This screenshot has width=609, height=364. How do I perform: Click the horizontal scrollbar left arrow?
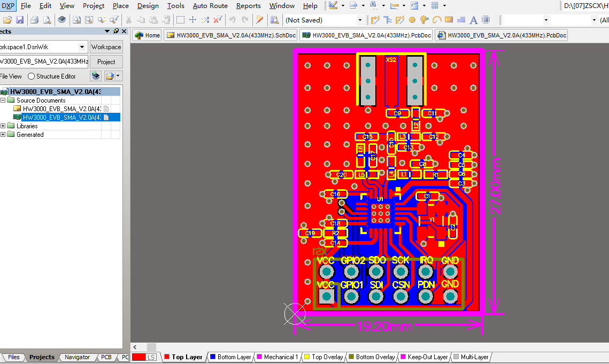pos(135,347)
